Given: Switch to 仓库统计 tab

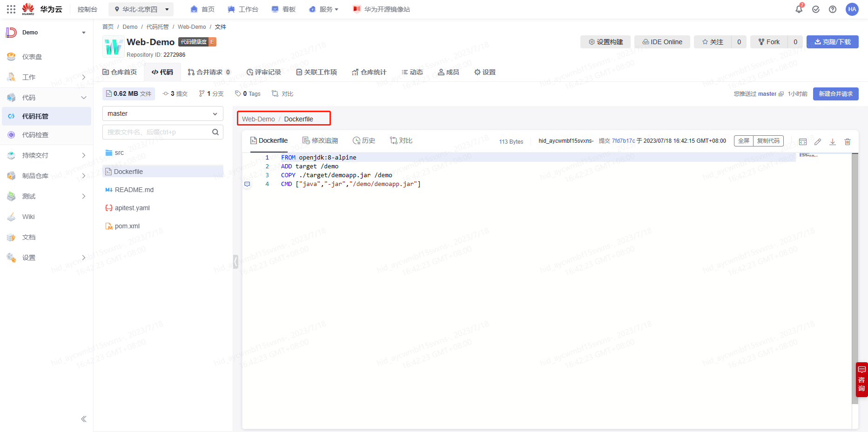Looking at the screenshot, I should (369, 72).
